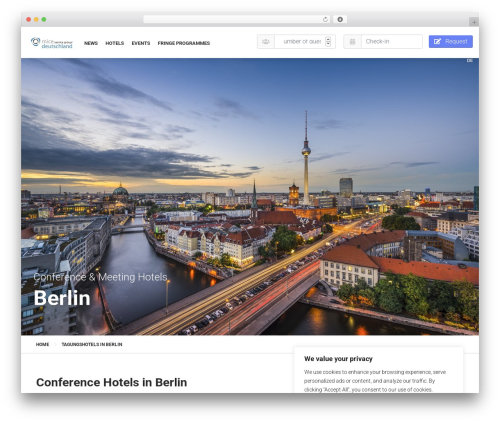The height and width of the screenshot is (423, 500).
Task: Click Tagungshotels in Berlin breadcrumb
Action: [x=92, y=344]
